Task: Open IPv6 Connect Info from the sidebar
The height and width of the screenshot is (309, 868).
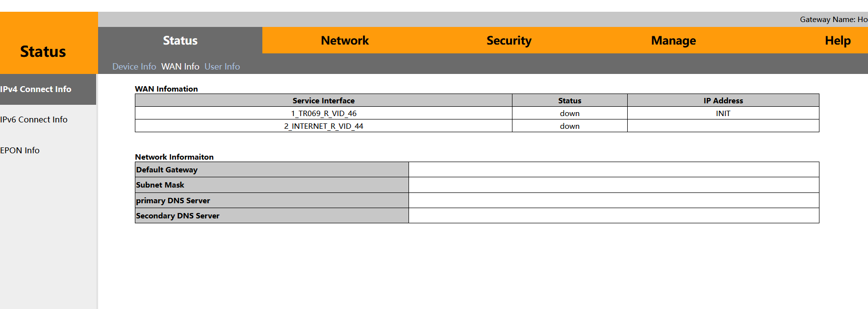Action: click(34, 119)
